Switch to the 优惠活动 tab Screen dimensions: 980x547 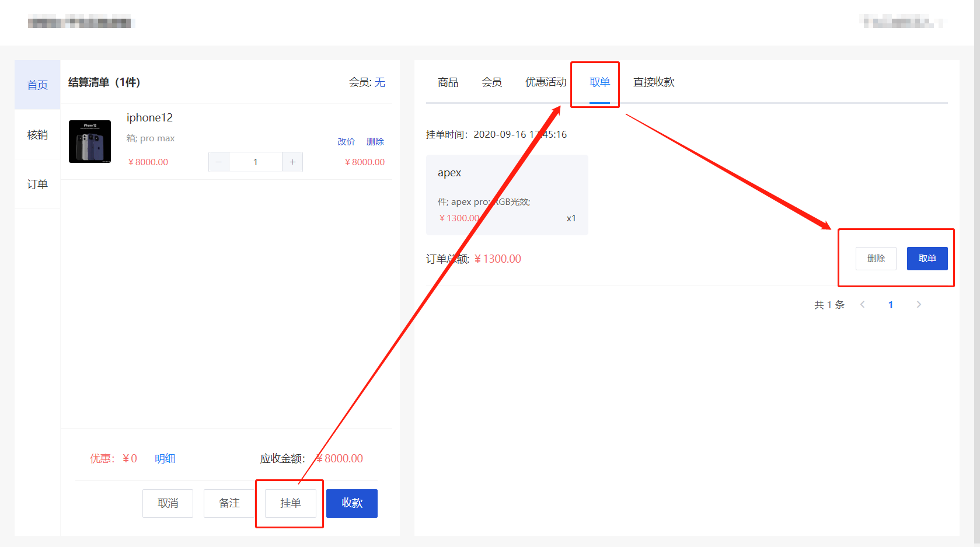(x=545, y=82)
